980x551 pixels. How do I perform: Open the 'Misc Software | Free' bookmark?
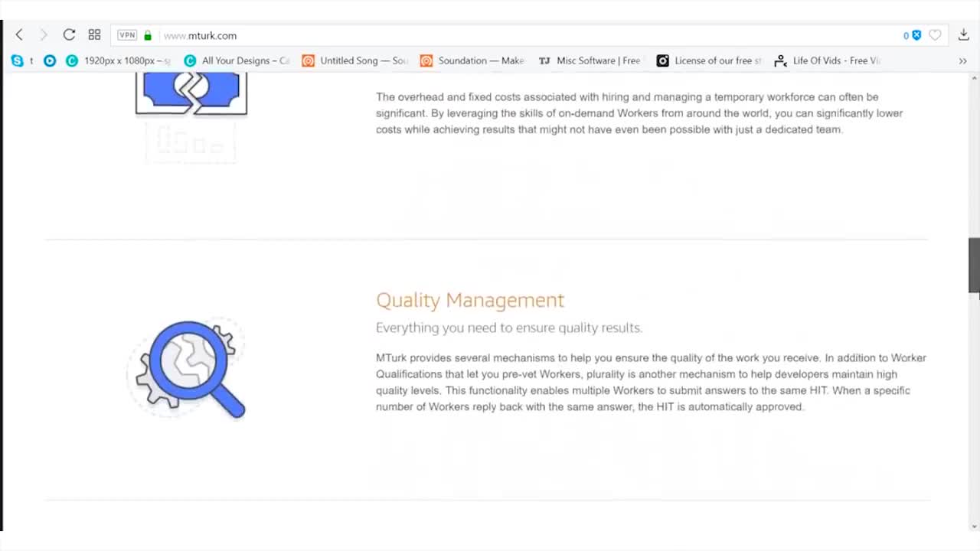click(590, 60)
